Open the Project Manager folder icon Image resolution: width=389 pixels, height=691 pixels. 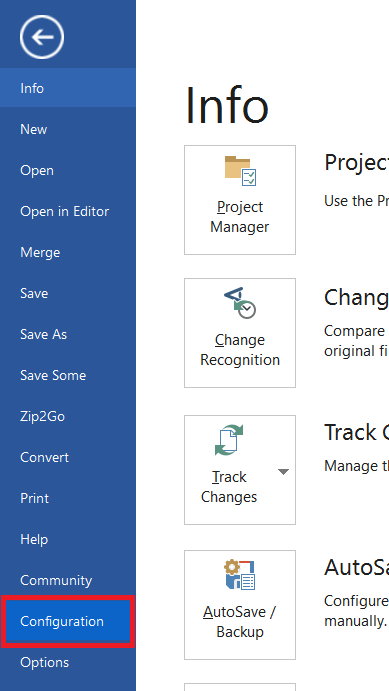tap(240, 171)
